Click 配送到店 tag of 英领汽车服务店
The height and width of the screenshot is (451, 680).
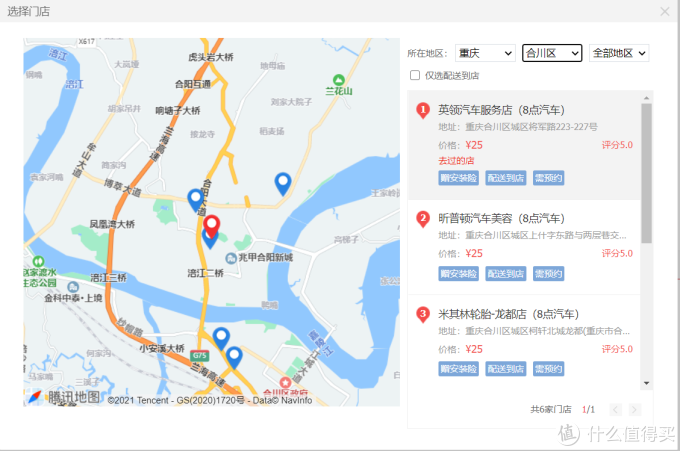pyautogui.click(x=506, y=178)
